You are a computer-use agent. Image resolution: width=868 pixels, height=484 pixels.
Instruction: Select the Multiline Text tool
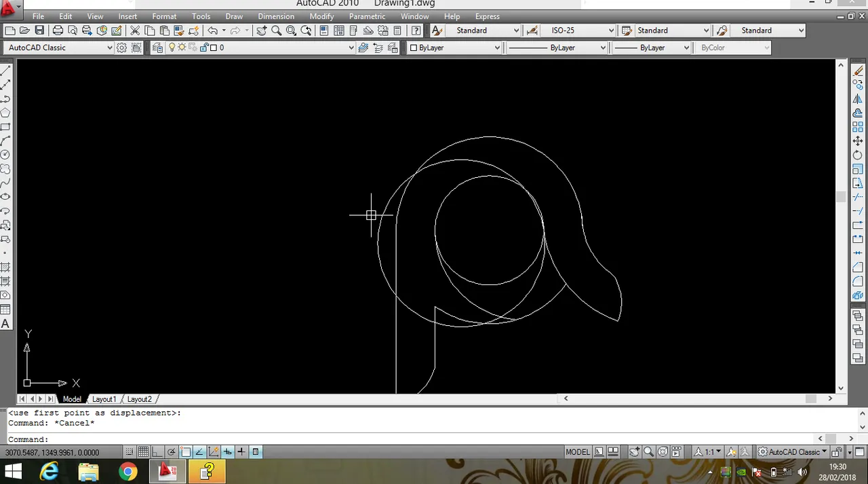point(5,324)
